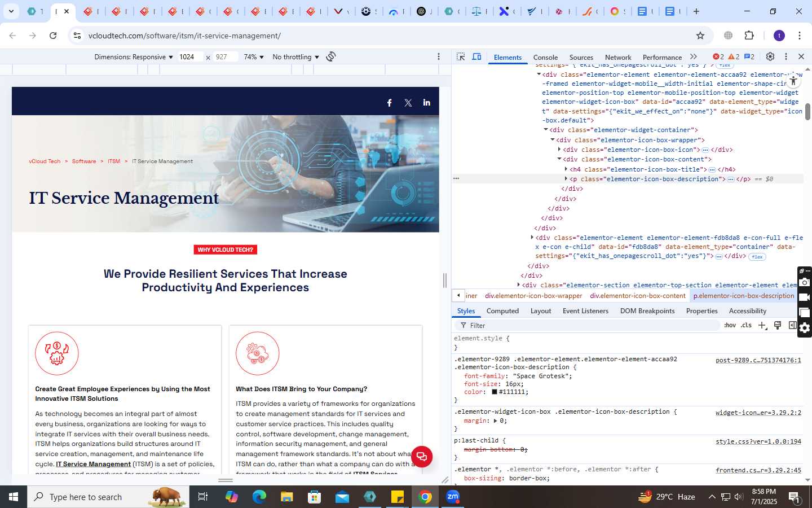Viewport: 812px width, 508px height.
Task: Expand the margin shorthand triangle
Action: click(x=495, y=421)
